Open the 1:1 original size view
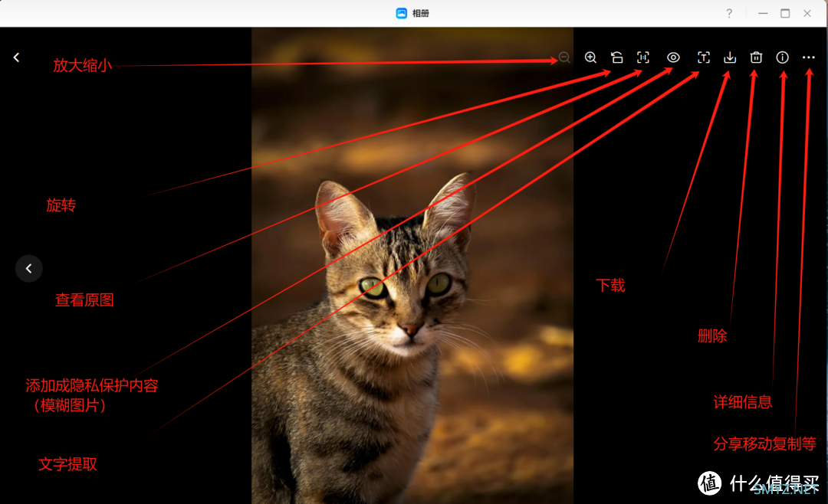Viewport: 828px width, 504px height. (x=642, y=57)
